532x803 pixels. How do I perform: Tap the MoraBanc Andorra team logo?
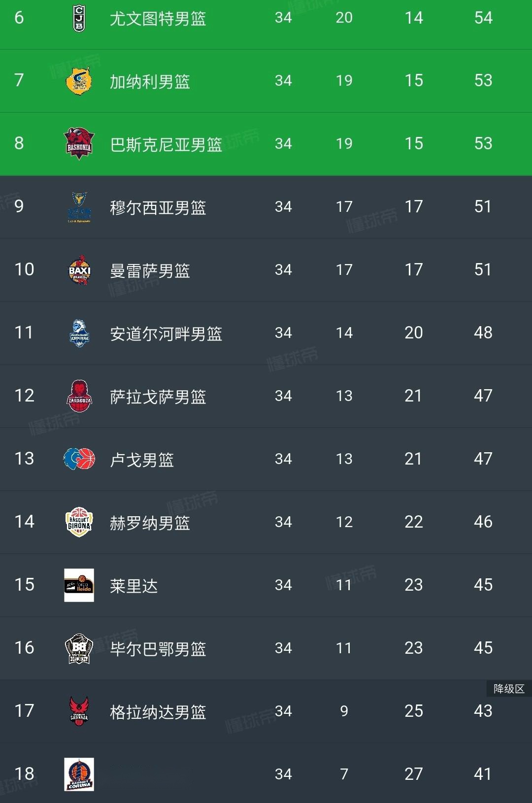pyautogui.click(x=79, y=333)
